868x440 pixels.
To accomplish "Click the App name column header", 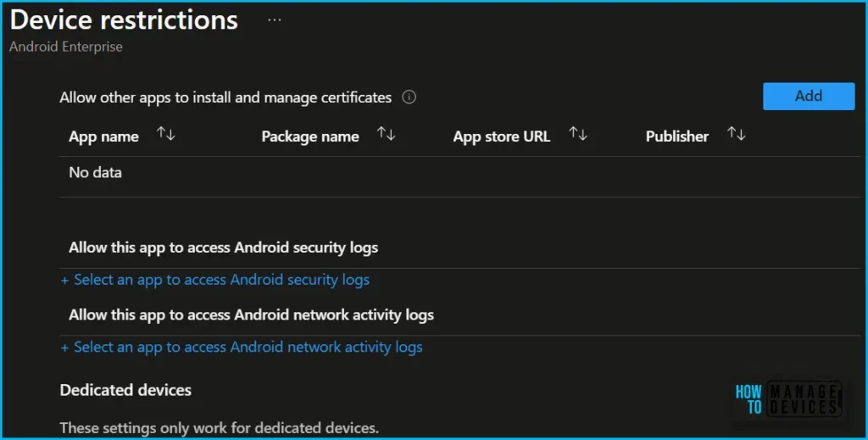I will [x=103, y=136].
